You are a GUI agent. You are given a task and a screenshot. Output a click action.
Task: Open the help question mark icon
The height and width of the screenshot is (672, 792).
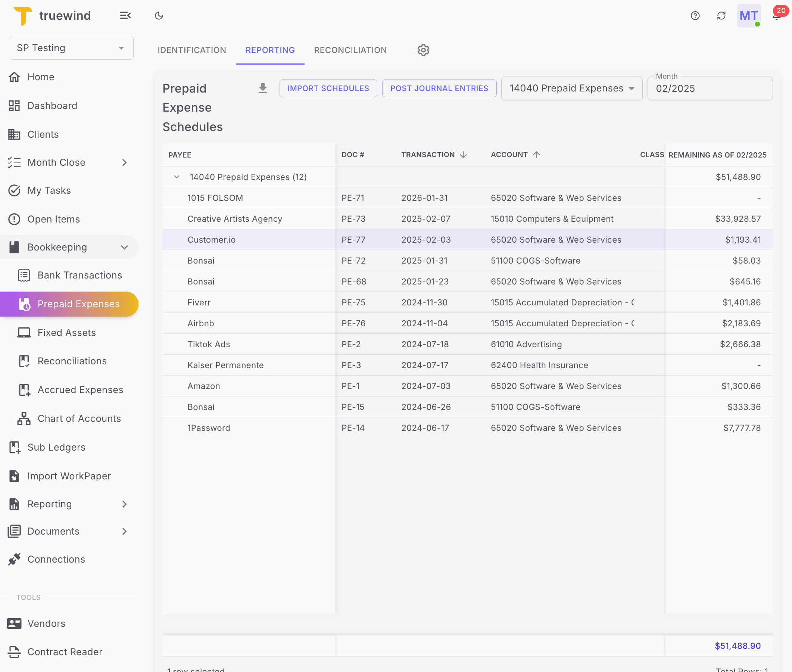coord(695,16)
